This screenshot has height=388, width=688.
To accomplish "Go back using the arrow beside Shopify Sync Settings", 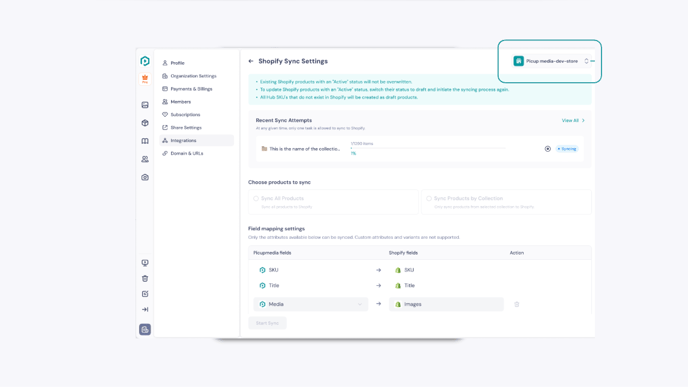I will (251, 61).
